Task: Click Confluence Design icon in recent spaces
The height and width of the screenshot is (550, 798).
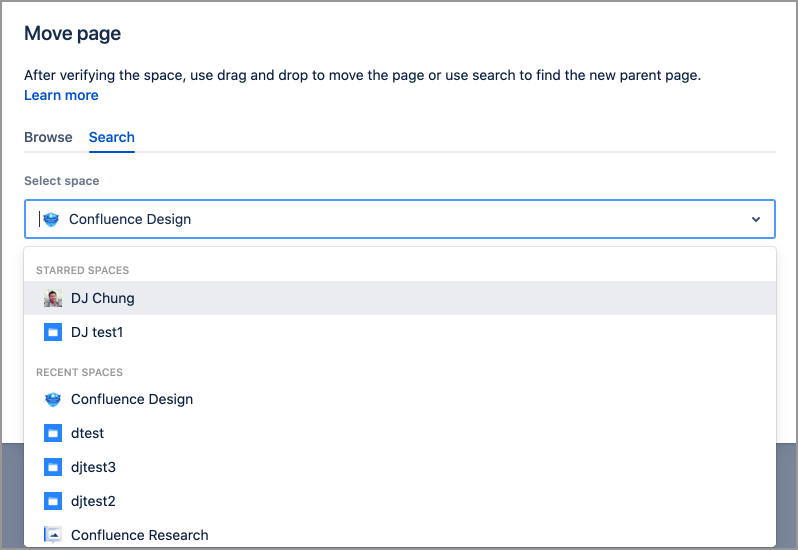Action: (x=53, y=399)
